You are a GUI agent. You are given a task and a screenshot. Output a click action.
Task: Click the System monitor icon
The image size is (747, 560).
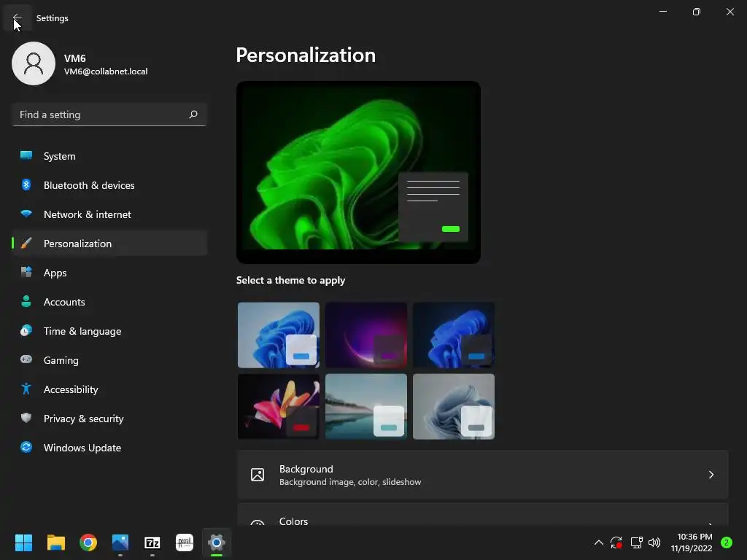click(26, 156)
